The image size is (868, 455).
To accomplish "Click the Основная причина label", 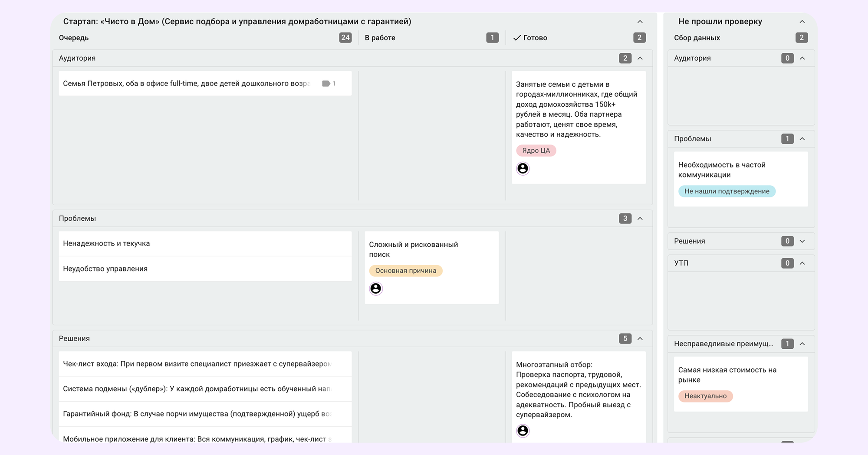I will tap(406, 271).
